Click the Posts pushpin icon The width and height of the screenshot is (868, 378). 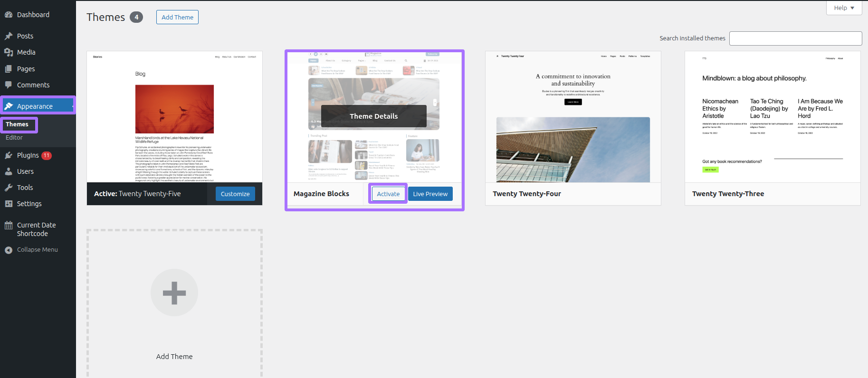9,36
